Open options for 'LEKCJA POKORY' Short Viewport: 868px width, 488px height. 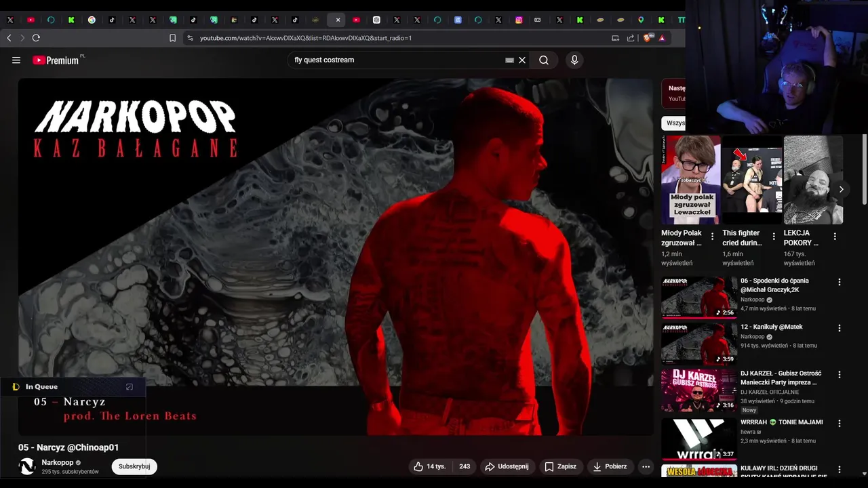(x=835, y=237)
